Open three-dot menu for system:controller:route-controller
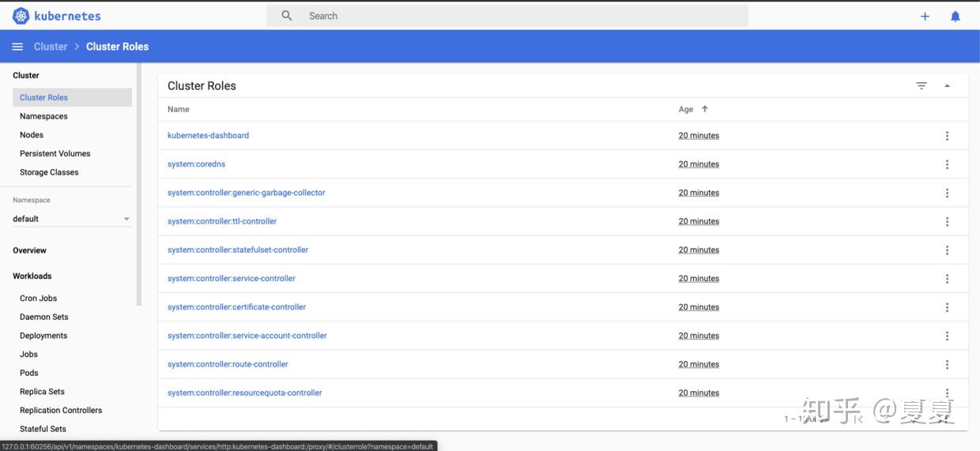The width and height of the screenshot is (980, 451). click(947, 365)
